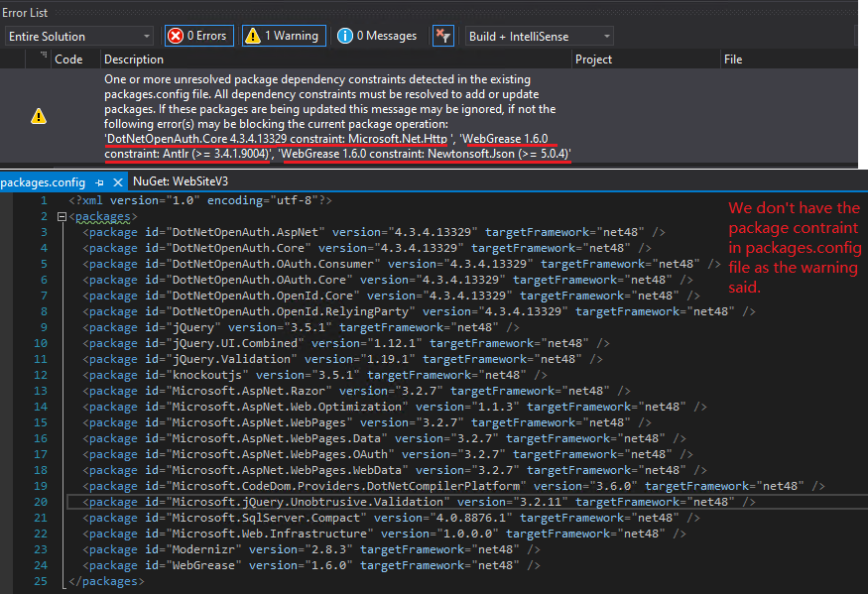Click the jQuery version 3.5.1 line
The height and width of the screenshot is (594, 868).
coord(301,327)
